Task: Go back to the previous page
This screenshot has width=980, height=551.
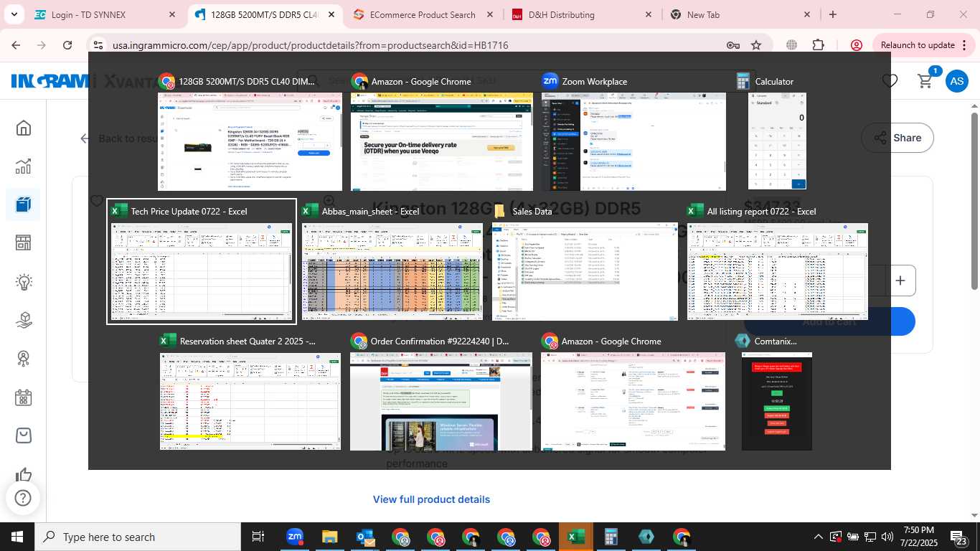Action: tap(16, 45)
